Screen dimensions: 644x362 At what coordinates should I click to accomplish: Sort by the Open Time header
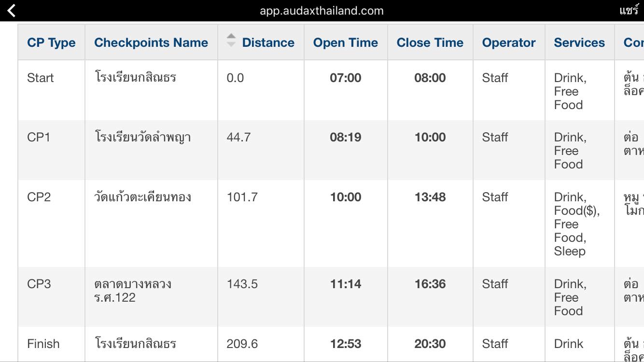pos(346,42)
